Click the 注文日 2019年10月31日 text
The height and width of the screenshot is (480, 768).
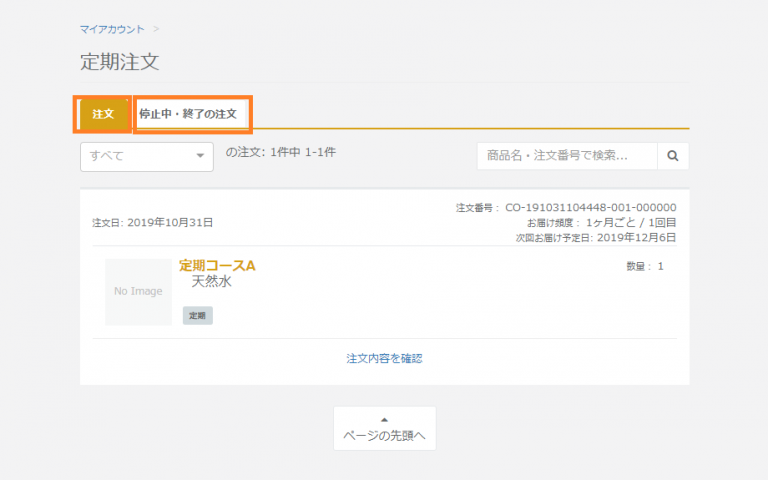152,222
